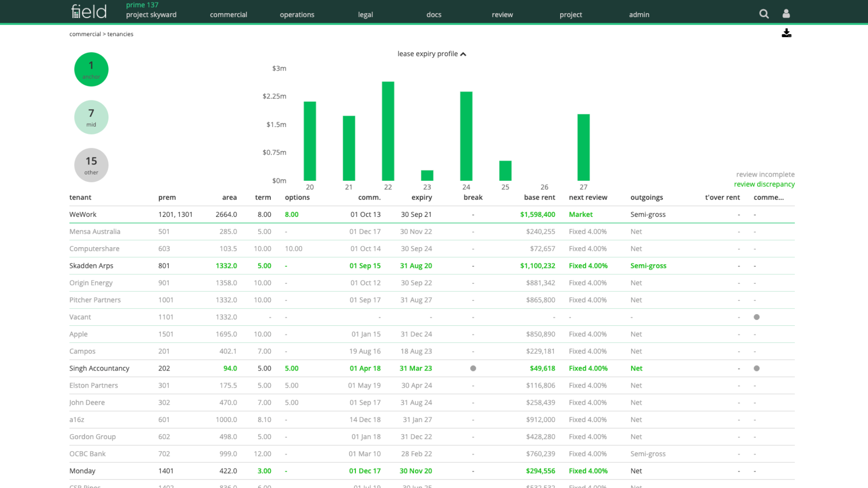Screen dimensions: 868x488
Task: Click the 2020 expiry bar
Action: (310, 141)
